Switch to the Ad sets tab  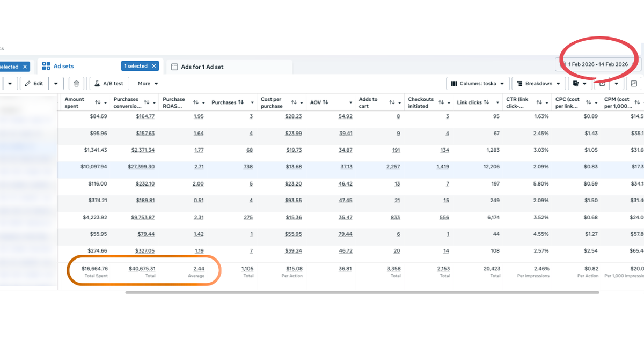tap(63, 67)
